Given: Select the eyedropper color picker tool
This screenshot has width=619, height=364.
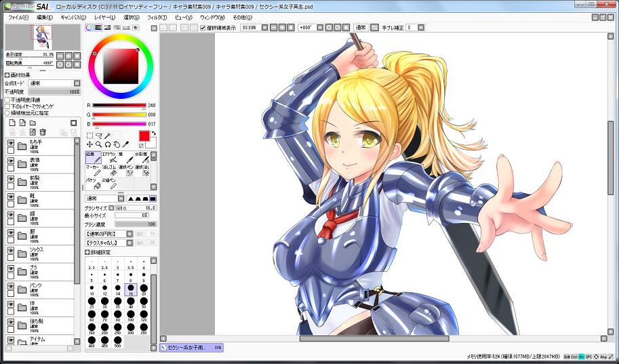Looking at the screenshot, I should point(125,144).
